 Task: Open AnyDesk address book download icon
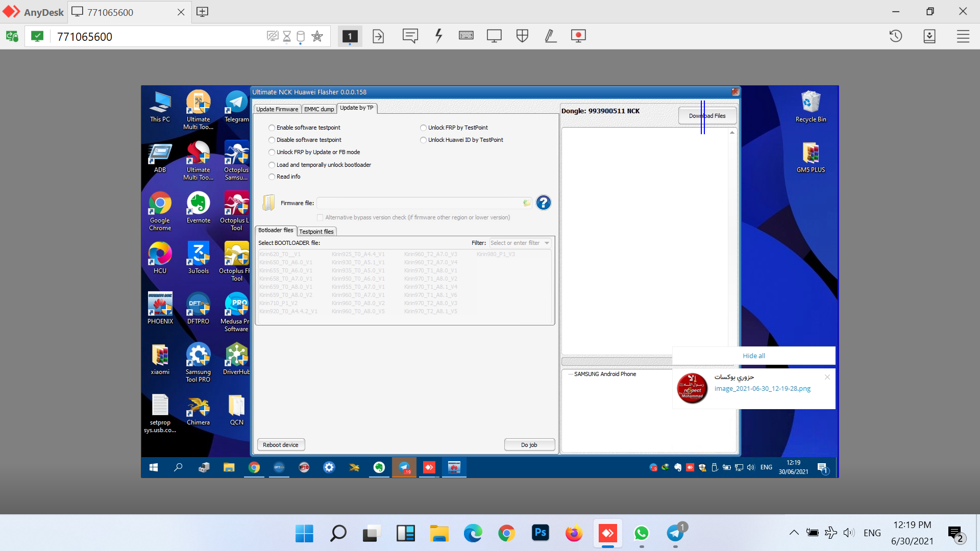pos(929,36)
